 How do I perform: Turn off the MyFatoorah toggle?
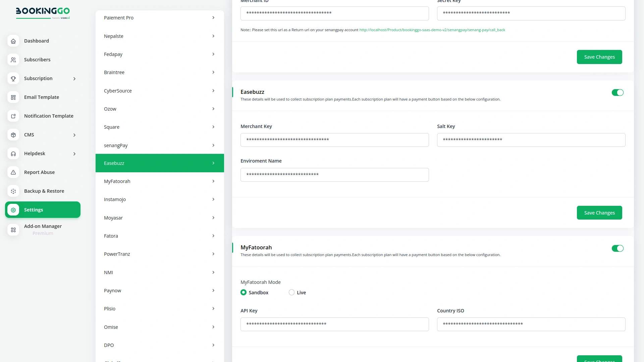pyautogui.click(x=618, y=248)
